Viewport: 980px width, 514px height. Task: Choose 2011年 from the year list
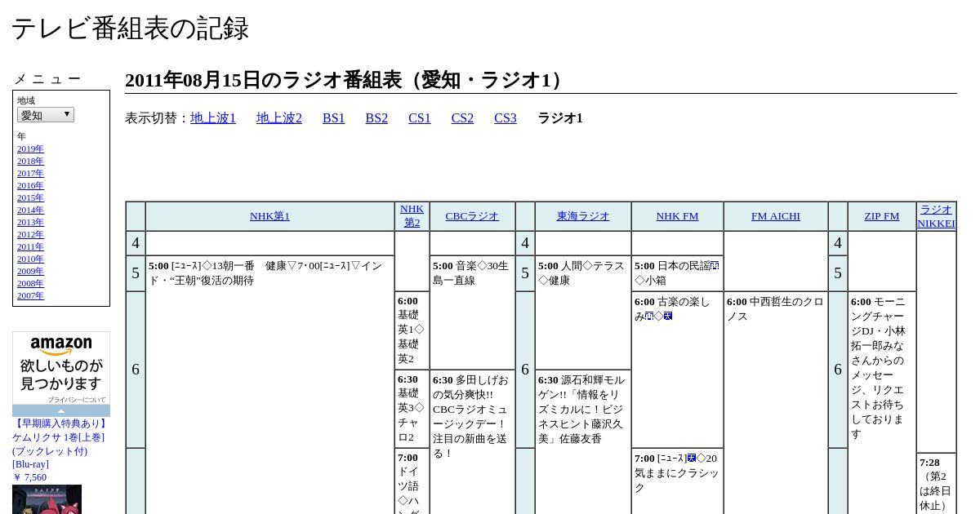(30, 246)
